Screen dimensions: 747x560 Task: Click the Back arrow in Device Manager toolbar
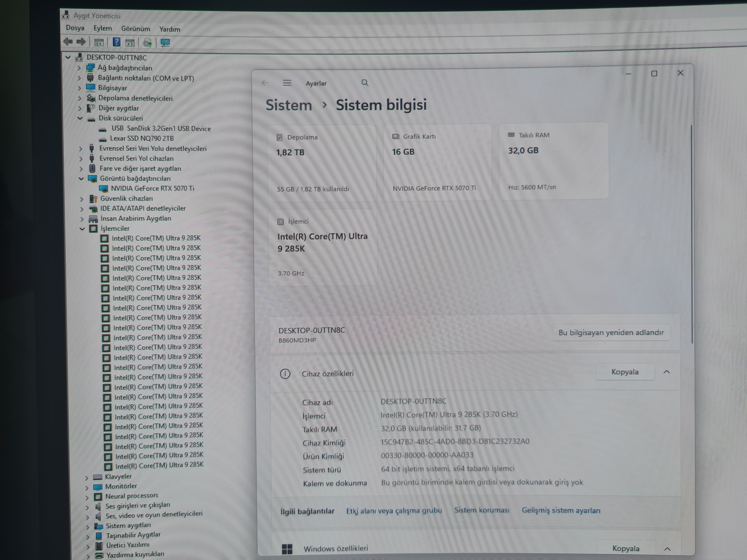[68, 42]
